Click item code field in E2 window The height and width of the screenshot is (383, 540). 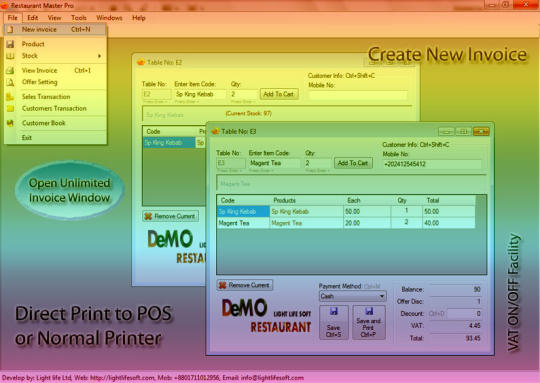coord(200,94)
